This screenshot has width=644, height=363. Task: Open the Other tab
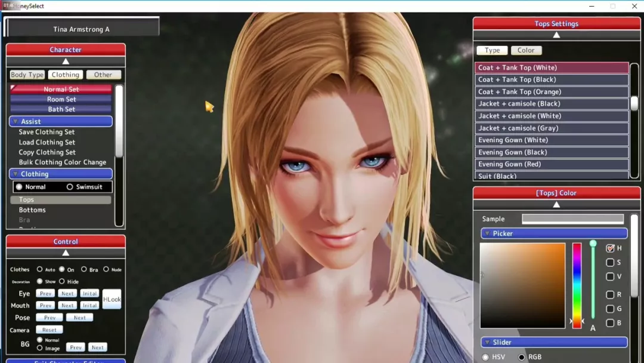tap(103, 75)
